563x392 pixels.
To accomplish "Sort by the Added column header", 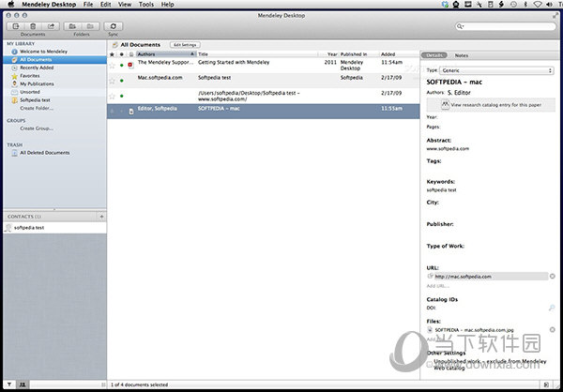I will (x=400, y=54).
